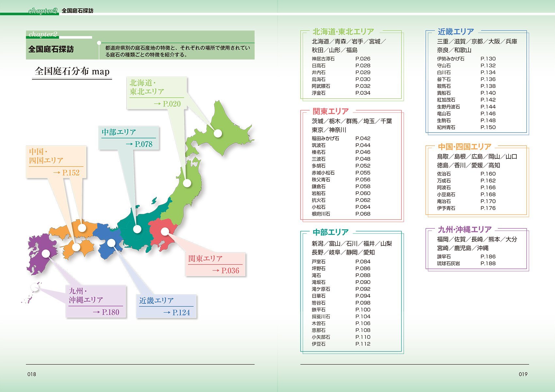
Task: Click the 生野丹波石 entry
Action: click(x=466, y=107)
